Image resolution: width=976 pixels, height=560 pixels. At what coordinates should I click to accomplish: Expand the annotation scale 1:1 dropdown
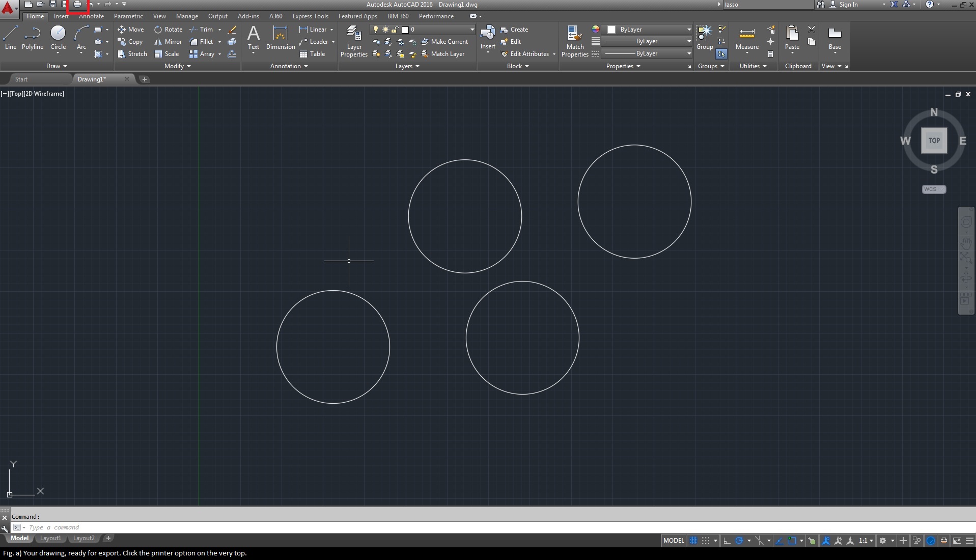pyautogui.click(x=870, y=541)
